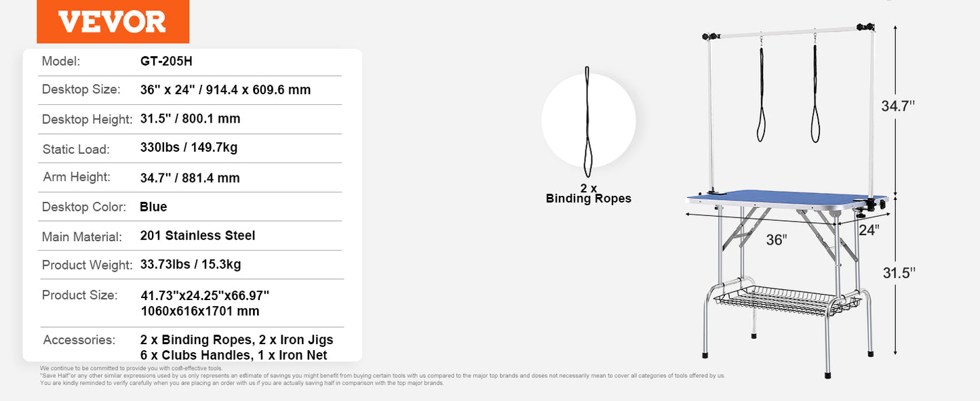Click the Accessories list text
This screenshot has height=401, width=980.
pyautogui.click(x=237, y=347)
